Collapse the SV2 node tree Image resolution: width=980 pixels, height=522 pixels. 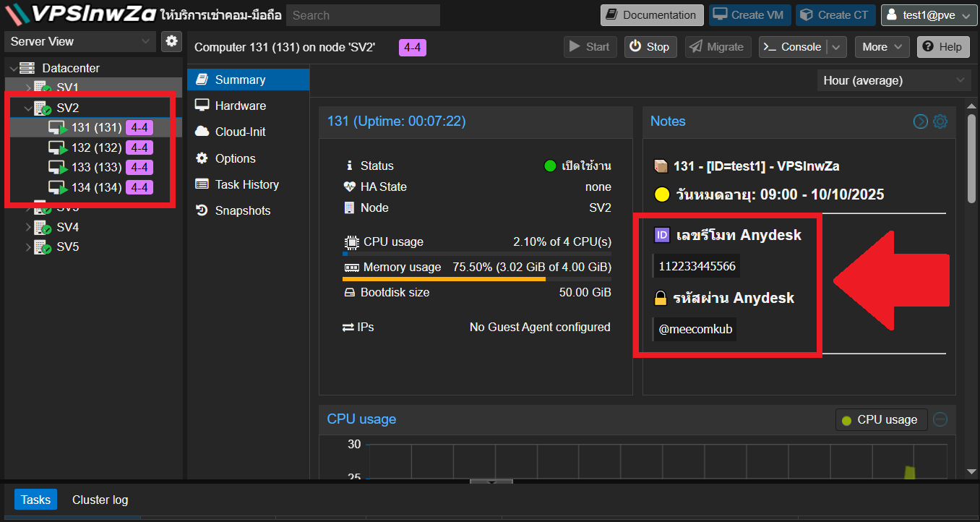coord(28,108)
